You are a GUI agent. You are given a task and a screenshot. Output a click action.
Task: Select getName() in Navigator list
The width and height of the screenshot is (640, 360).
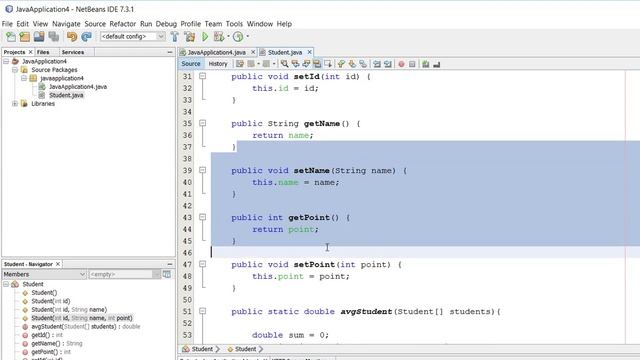[x=57, y=344]
